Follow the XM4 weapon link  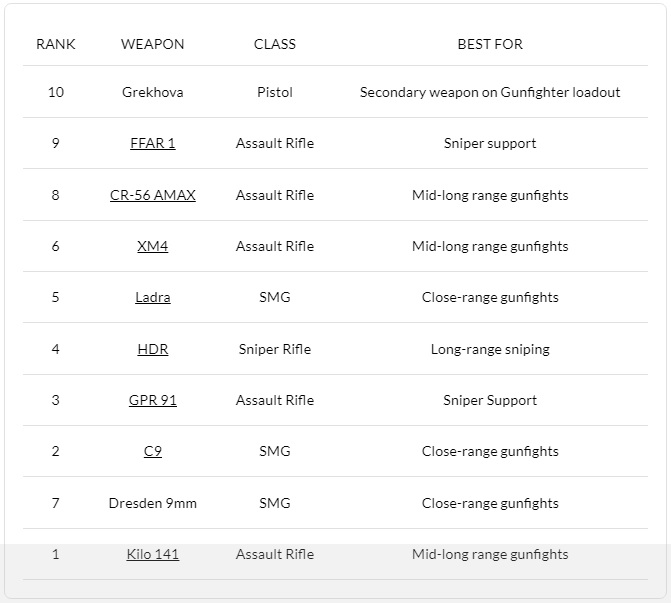click(x=152, y=246)
